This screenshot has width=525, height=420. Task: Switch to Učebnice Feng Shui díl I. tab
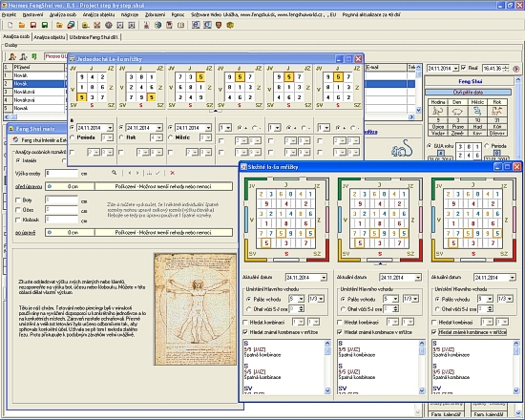click(94, 37)
